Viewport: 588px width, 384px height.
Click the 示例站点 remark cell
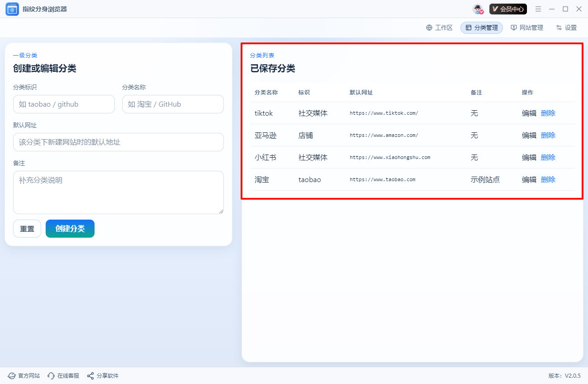pos(485,179)
